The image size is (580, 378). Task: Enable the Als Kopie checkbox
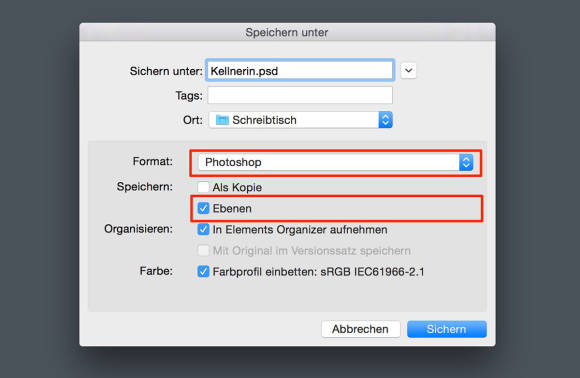point(203,187)
